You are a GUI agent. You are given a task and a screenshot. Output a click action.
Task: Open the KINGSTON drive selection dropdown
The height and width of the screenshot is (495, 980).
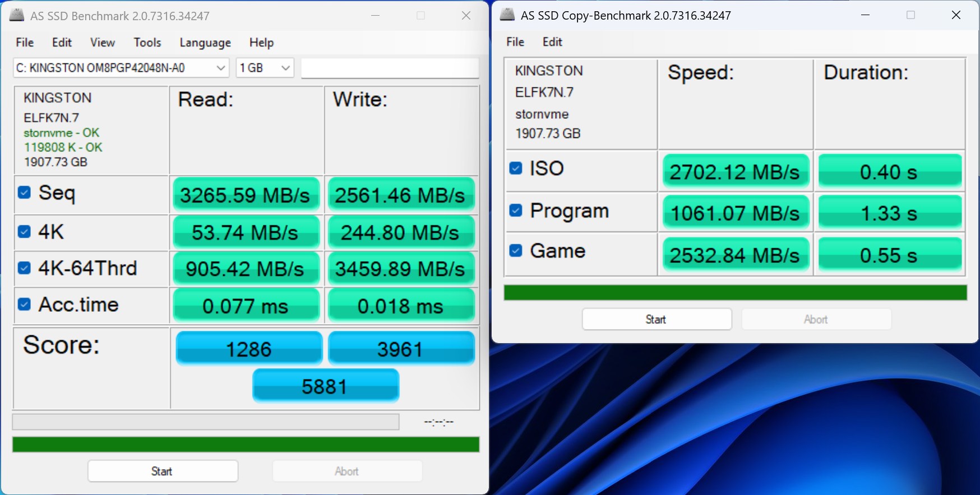(121, 68)
